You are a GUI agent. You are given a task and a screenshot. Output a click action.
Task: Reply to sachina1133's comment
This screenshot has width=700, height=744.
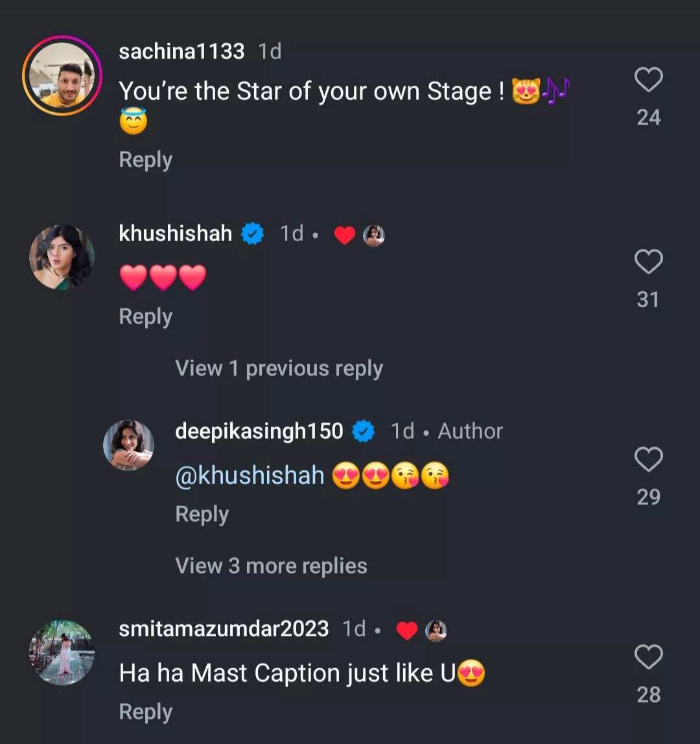[145, 160]
